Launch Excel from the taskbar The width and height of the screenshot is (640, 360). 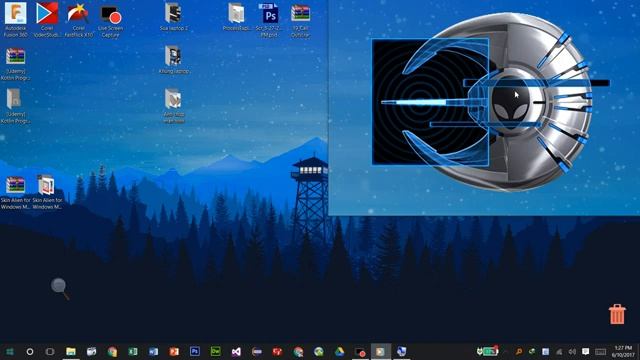pyautogui.click(x=133, y=351)
